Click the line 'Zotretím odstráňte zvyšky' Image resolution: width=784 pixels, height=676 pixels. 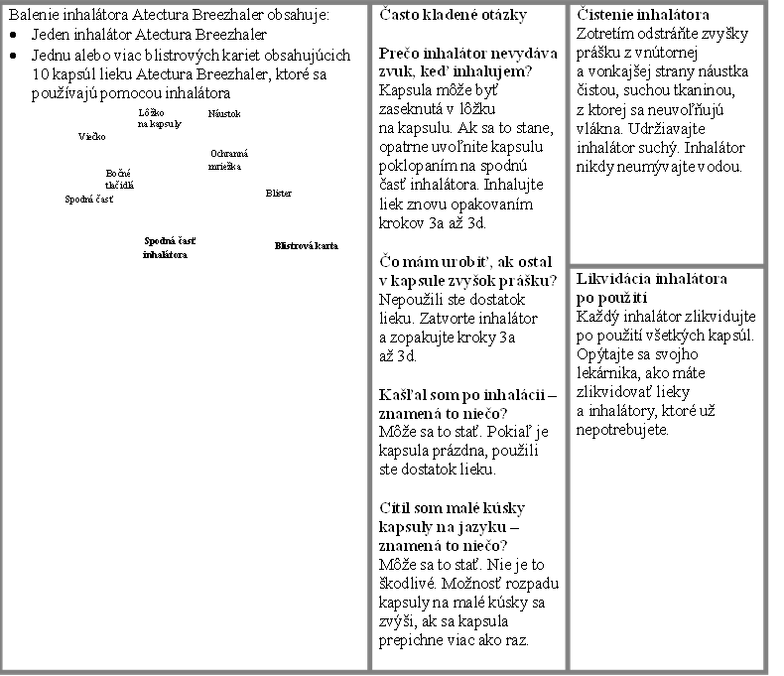[x=662, y=34]
